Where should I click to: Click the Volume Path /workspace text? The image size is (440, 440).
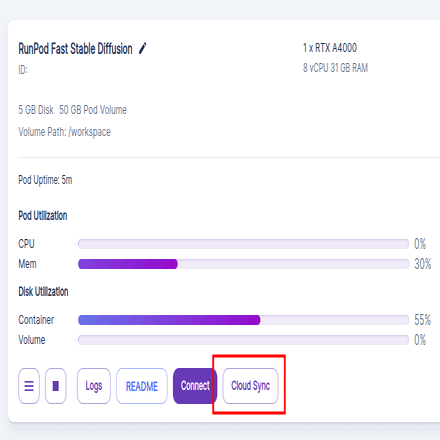[64, 132]
